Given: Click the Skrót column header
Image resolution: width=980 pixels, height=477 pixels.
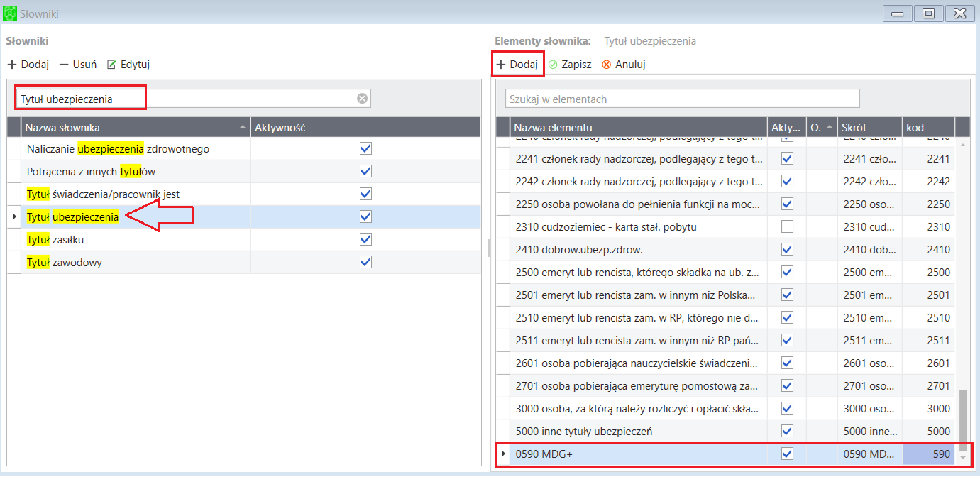Looking at the screenshot, I should pyautogui.click(x=869, y=127).
